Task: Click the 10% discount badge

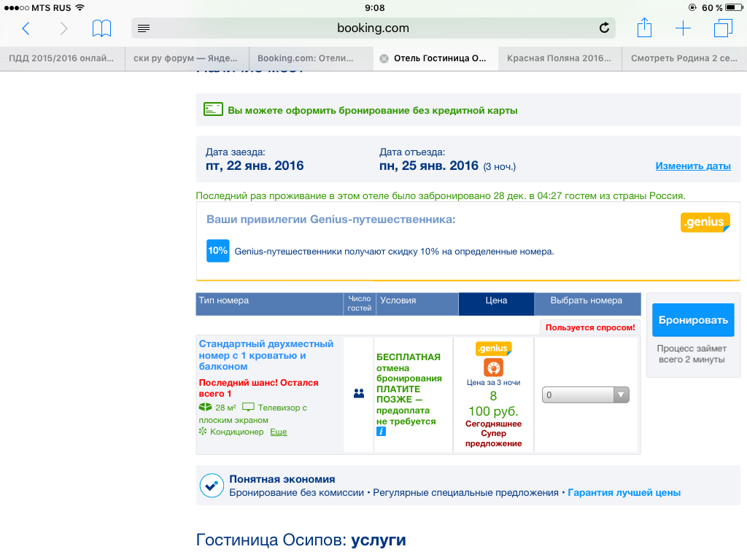Action: [x=217, y=251]
